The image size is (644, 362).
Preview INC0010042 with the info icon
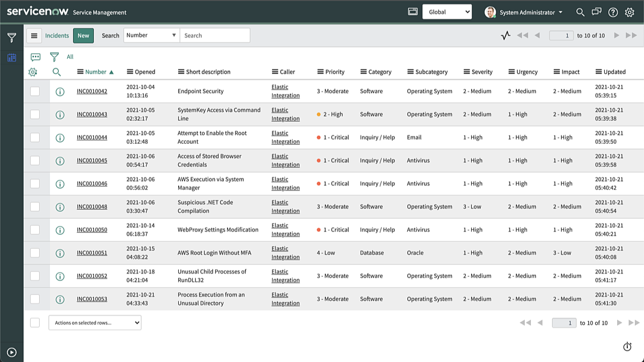(x=60, y=91)
